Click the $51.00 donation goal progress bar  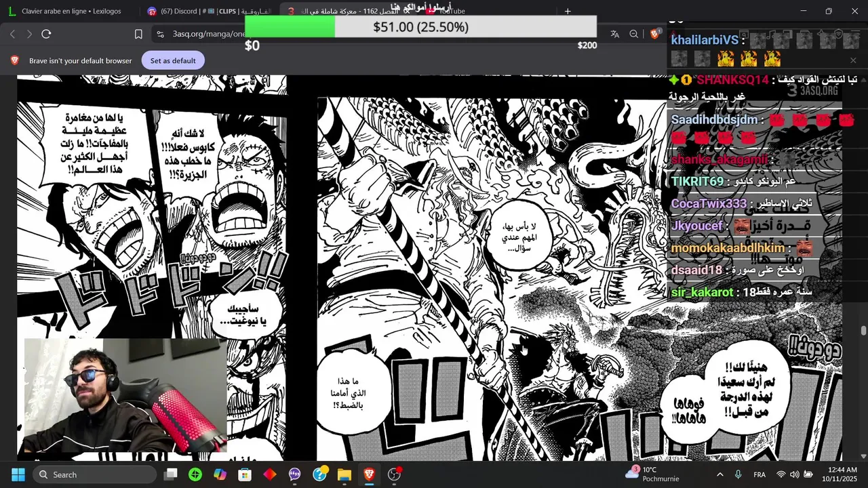420,27
